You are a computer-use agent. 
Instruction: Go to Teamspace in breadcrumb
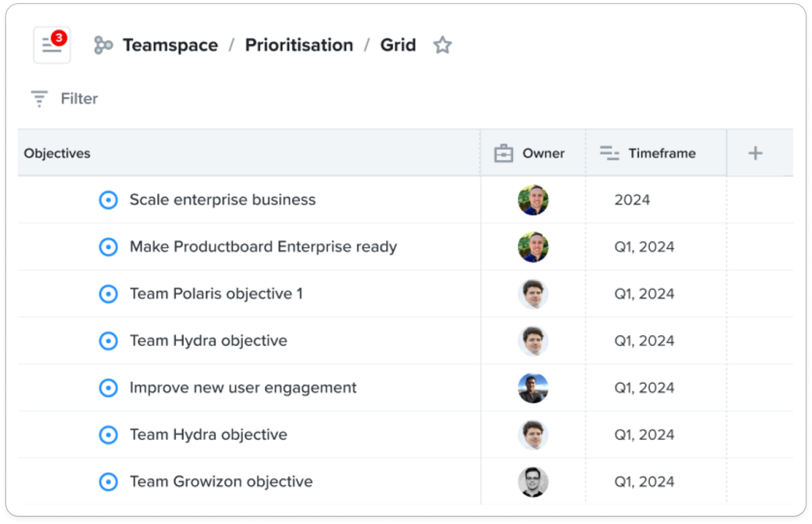pos(170,45)
